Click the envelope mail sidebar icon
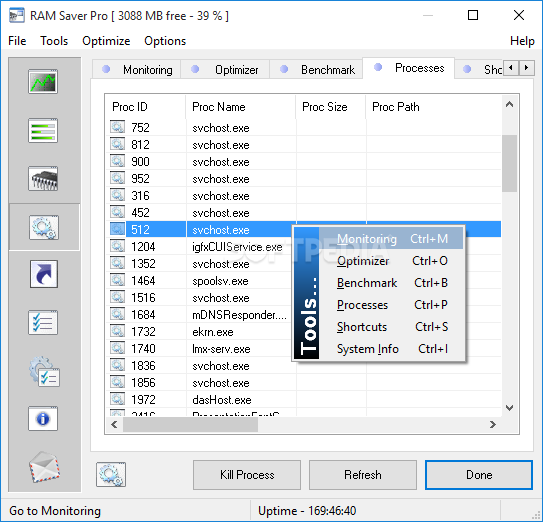This screenshot has height=522, width=543. (x=44, y=467)
